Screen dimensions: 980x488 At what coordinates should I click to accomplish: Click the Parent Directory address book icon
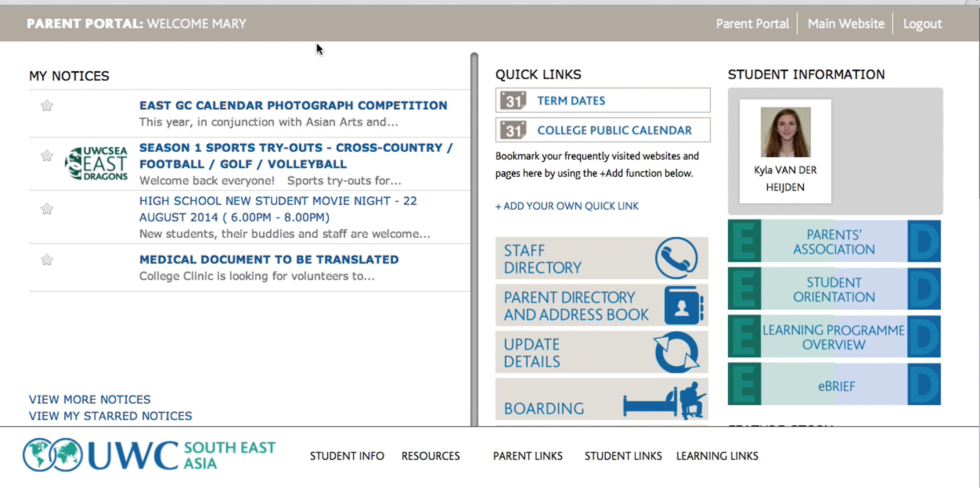(683, 306)
